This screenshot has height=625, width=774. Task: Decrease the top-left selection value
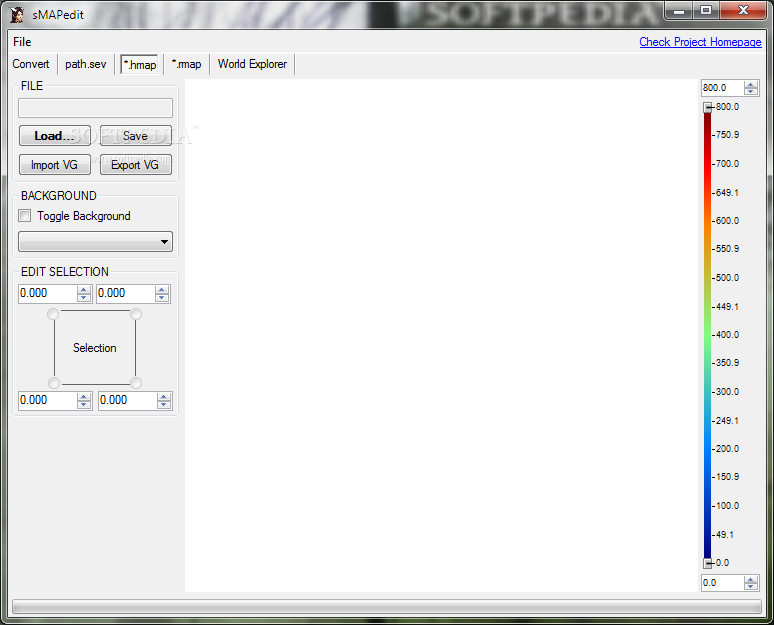(84, 298)
